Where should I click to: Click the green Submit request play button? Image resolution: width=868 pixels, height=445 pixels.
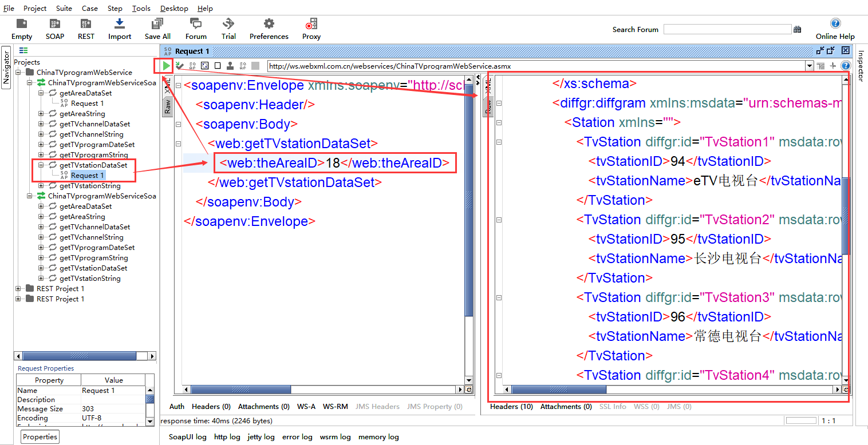[x=166, y=66]
